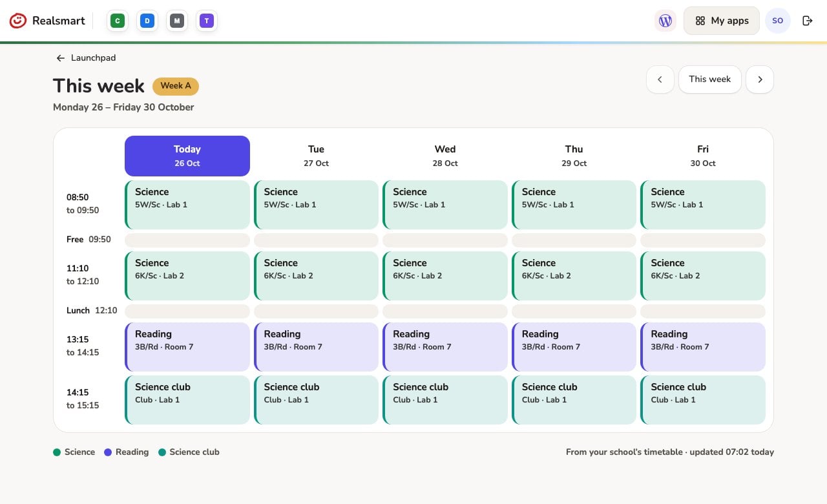
Task: Open the WordPress icon
Action: tap(665, 21)
